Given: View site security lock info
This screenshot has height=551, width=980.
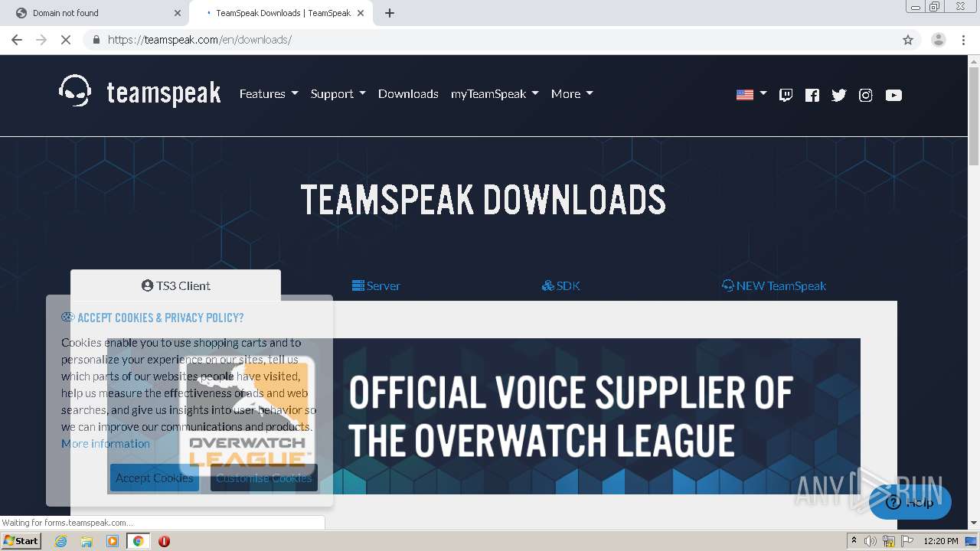Looking at the screenshot, I should click(96, 40).
